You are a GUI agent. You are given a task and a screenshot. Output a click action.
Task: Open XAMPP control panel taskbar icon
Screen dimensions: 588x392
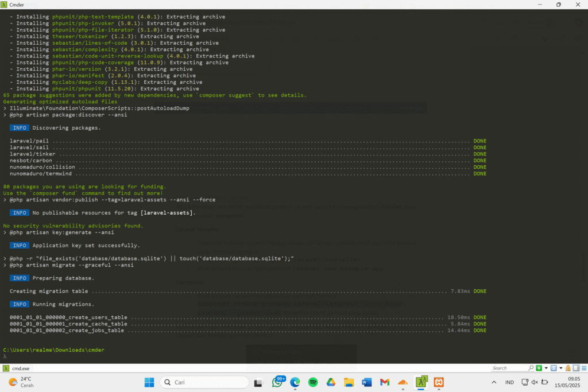[439, 382]
